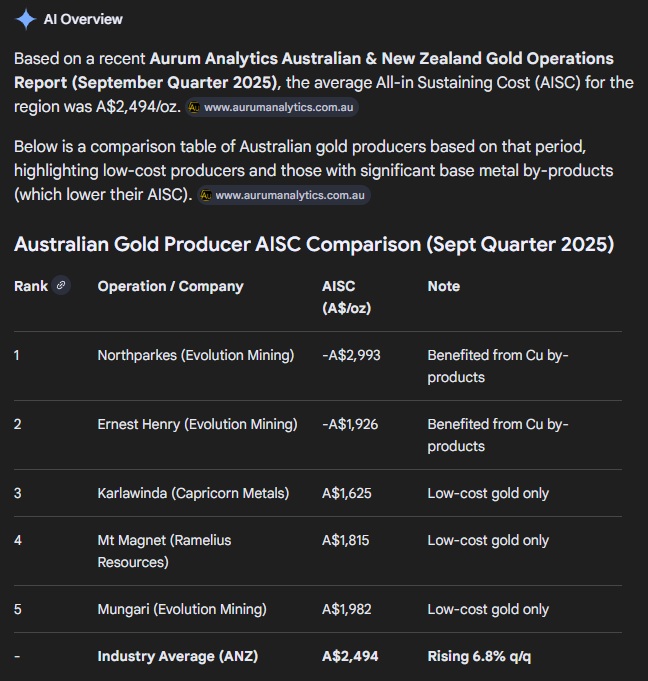
Task: Click the Operation / Company column header
Action: [x=170, y=286]
